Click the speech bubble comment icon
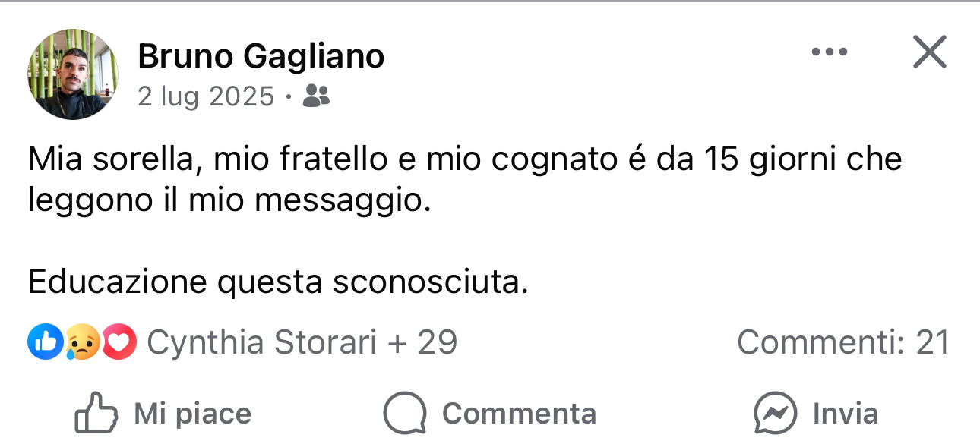The width and height of the screenshot is (980, 444). [x=405, y=414]
